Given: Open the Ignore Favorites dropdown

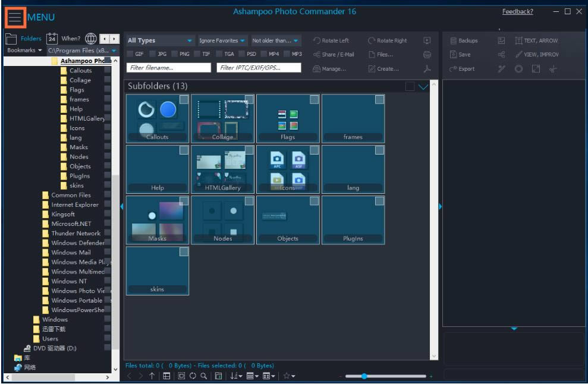Looking at the screenshot, I should [222, 40].
